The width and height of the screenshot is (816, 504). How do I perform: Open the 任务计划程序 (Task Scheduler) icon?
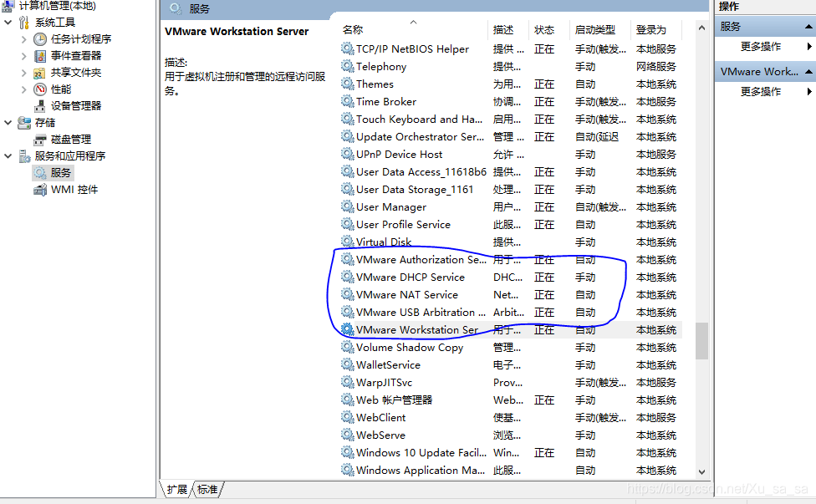pos(41,38)
